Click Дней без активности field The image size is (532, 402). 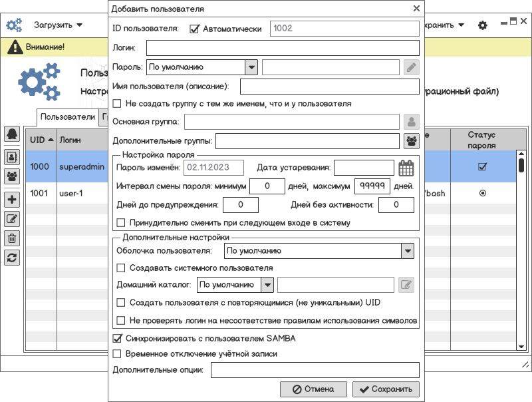pyautogui.click(x=396, y=205)
